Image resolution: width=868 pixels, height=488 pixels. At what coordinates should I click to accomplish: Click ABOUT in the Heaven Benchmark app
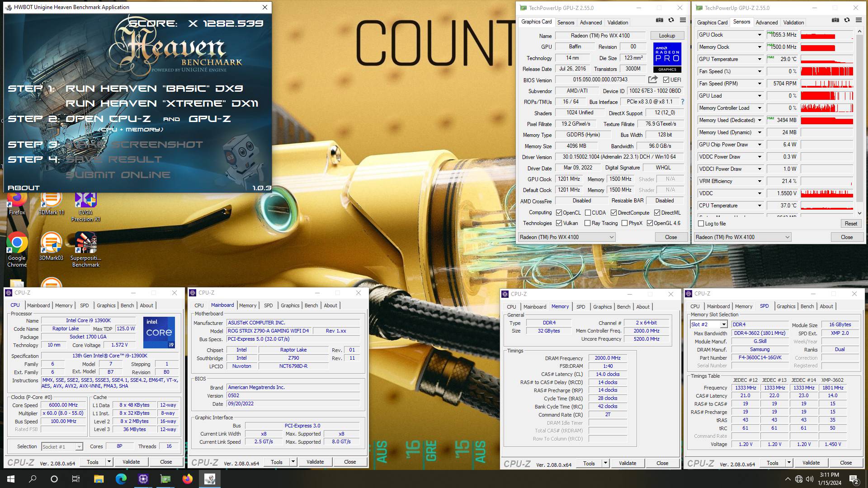tap(24, 188)
